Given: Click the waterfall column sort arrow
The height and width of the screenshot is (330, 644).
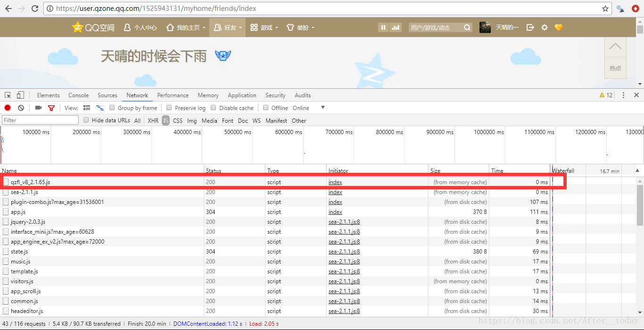Looking at the screenshot, I should 637,170.
